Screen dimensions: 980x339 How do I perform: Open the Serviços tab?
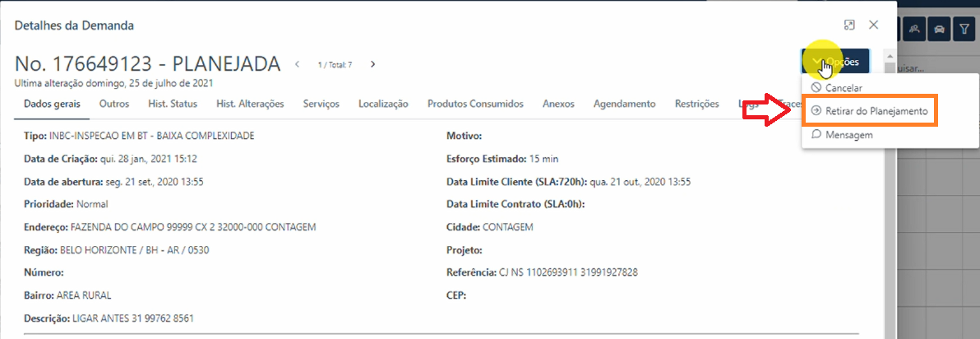(321, 104)
